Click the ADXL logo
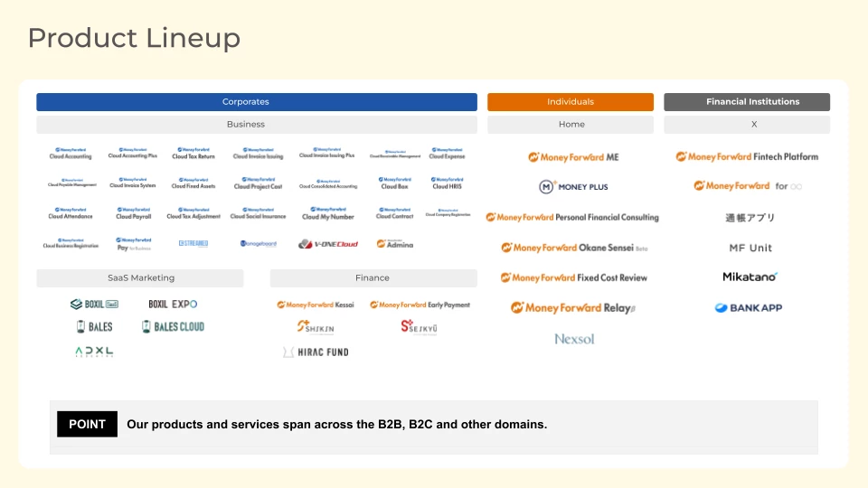This screenshot has width=868, height=488. pyautogui.click(x=94, y=352)
